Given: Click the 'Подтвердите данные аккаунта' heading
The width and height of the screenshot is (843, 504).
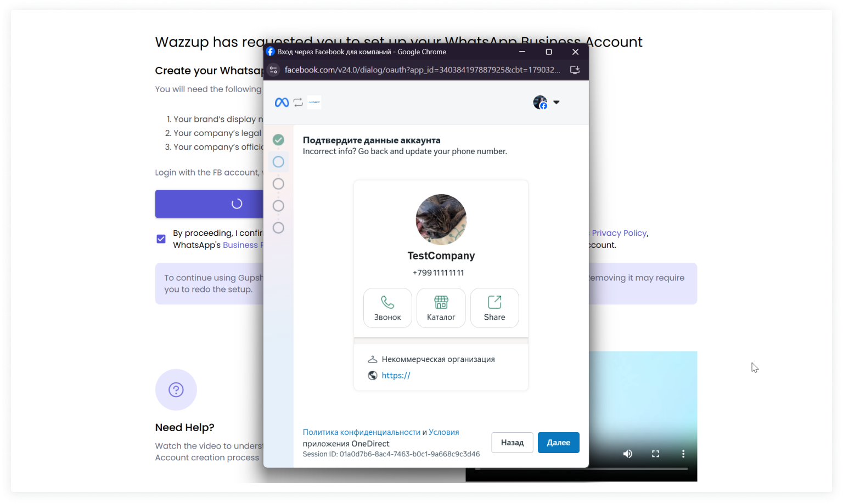Looking at the screenshot, I should click(372, 140).
